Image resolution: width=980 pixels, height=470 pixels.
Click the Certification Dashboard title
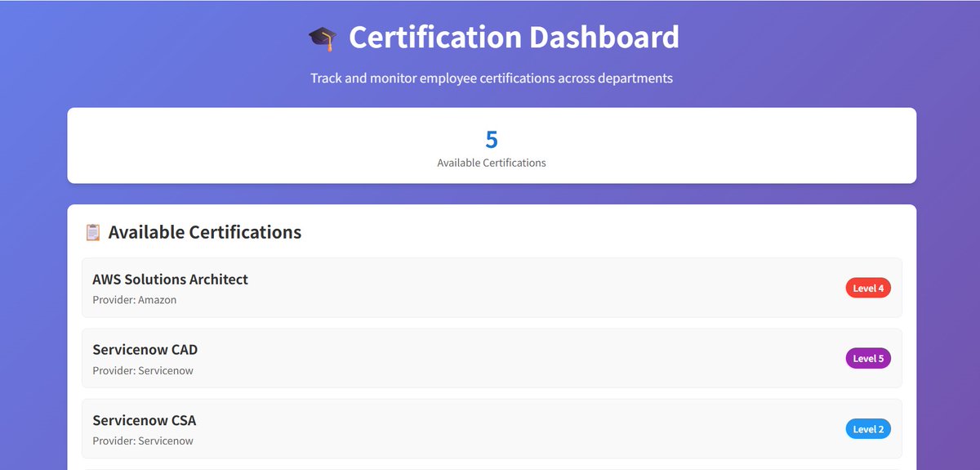point(514,38)
